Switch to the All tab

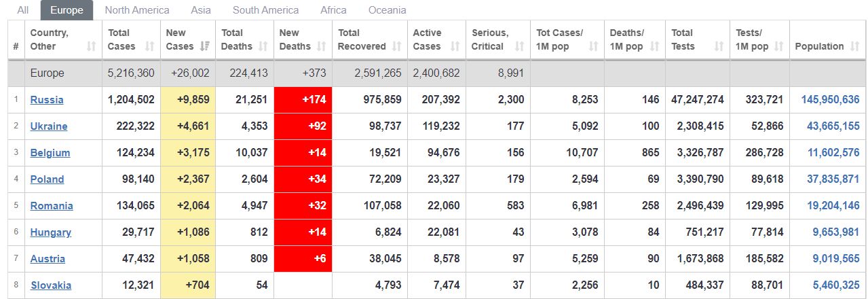click(x=23, y=10)
